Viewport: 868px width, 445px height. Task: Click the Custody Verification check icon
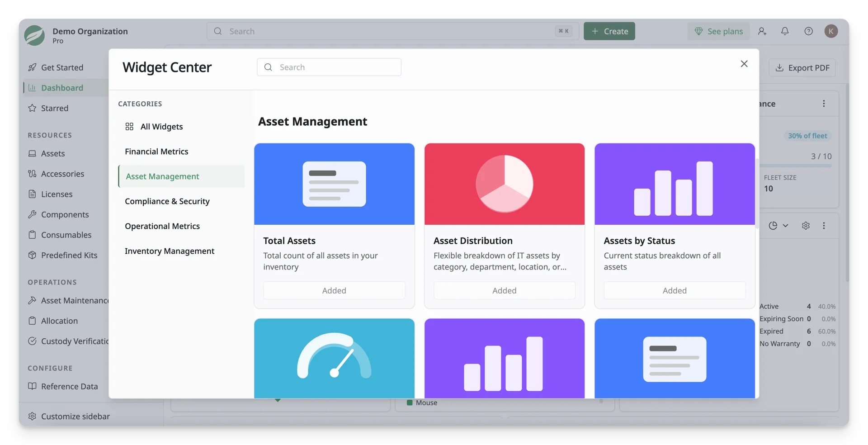[x=32, y=341]
